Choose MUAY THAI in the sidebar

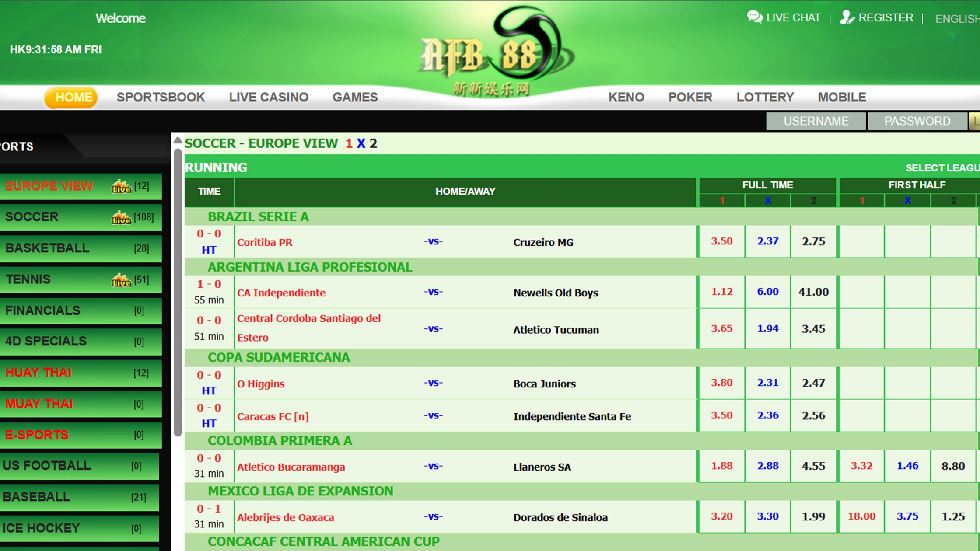coord(80,404)
